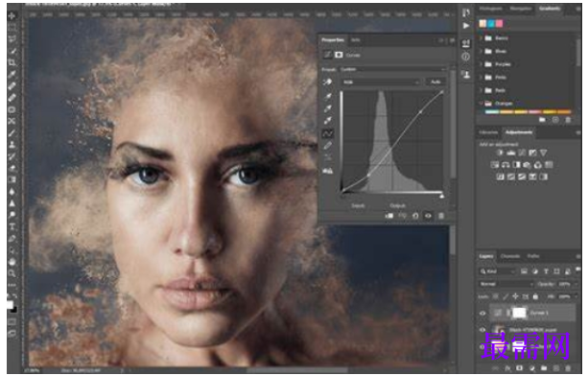Screen dimensions: 588x376
Task: Reset the Curves adjustment to defaults
Action: coord(415,216)
